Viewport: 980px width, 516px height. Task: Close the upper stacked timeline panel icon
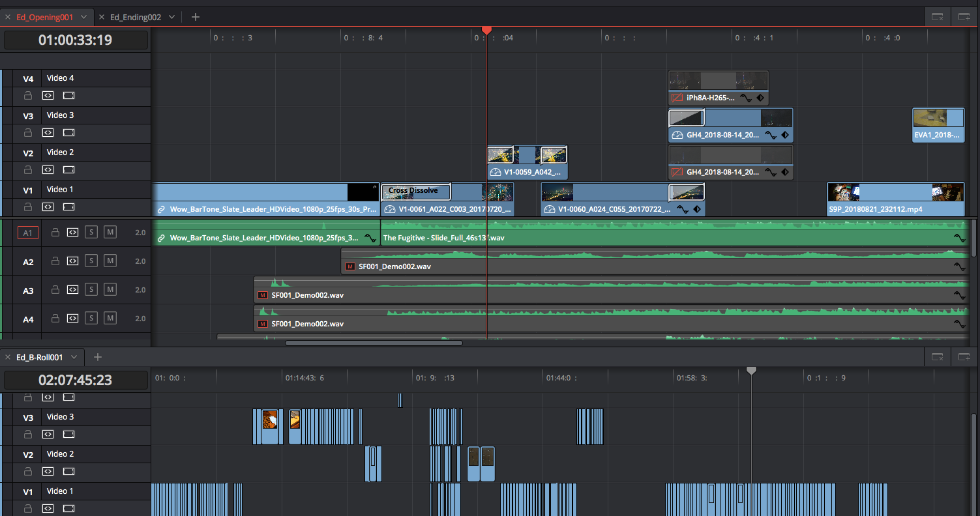click(x=937, y=17)
